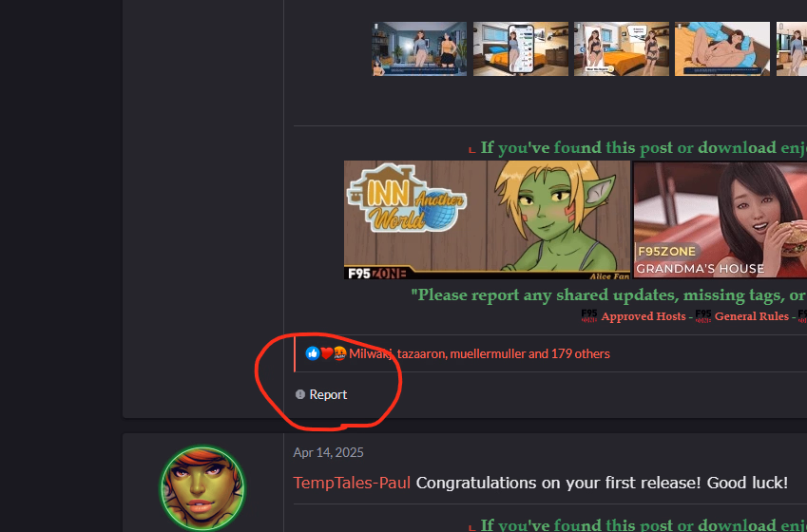The height and width of the screenshot is (532, 807).
Task: Click the exclamation icon beside Report
Action: (x=300, y=394)
